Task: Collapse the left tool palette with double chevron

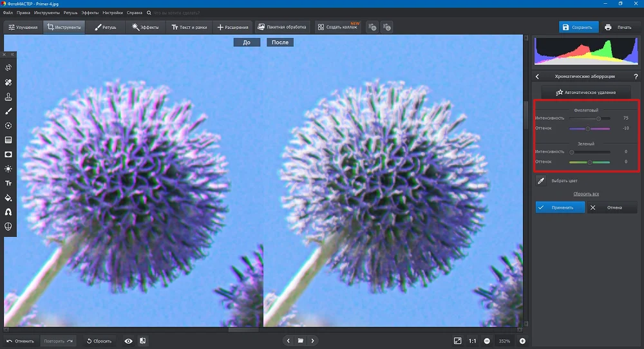Action: point(12,54)
